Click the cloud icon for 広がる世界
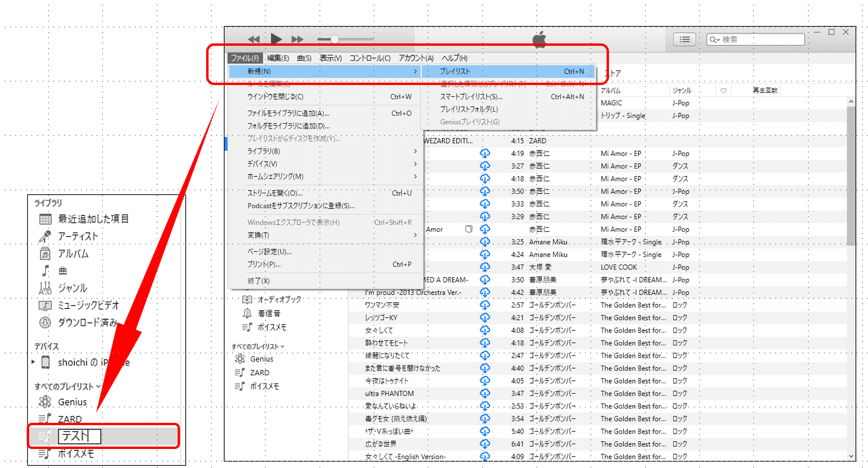 485,444
